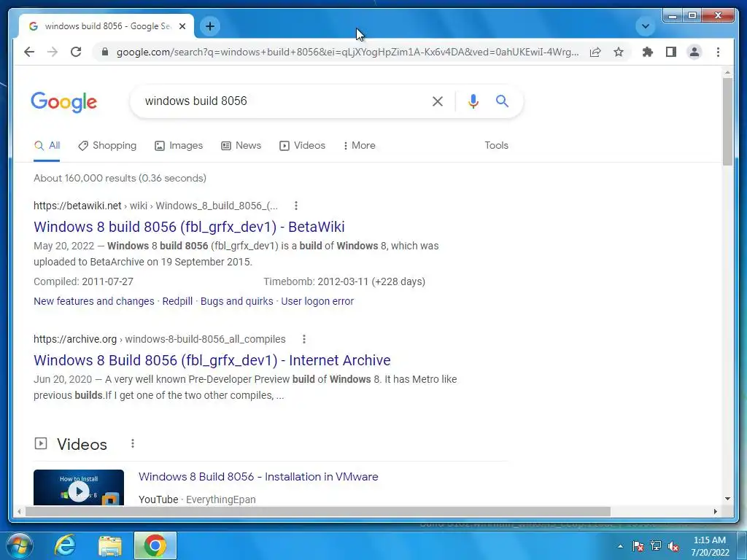747x560 pixels.
Task: Open the Windows Start orb
Action: click(x=20, y=545)
